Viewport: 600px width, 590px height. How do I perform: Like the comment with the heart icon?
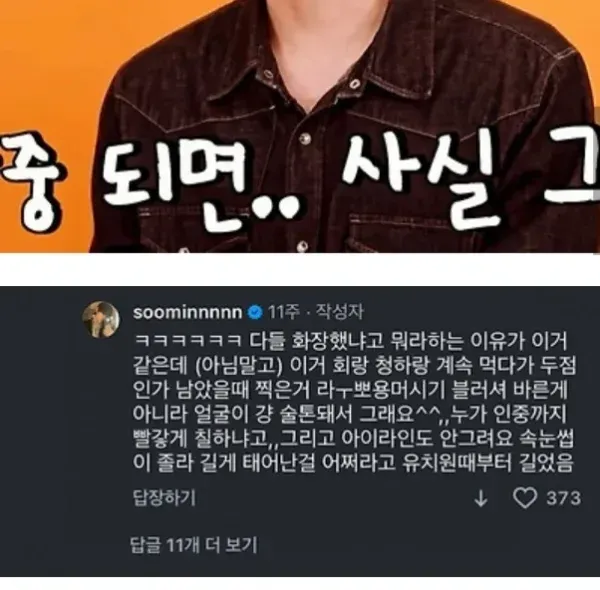[525, 498]
